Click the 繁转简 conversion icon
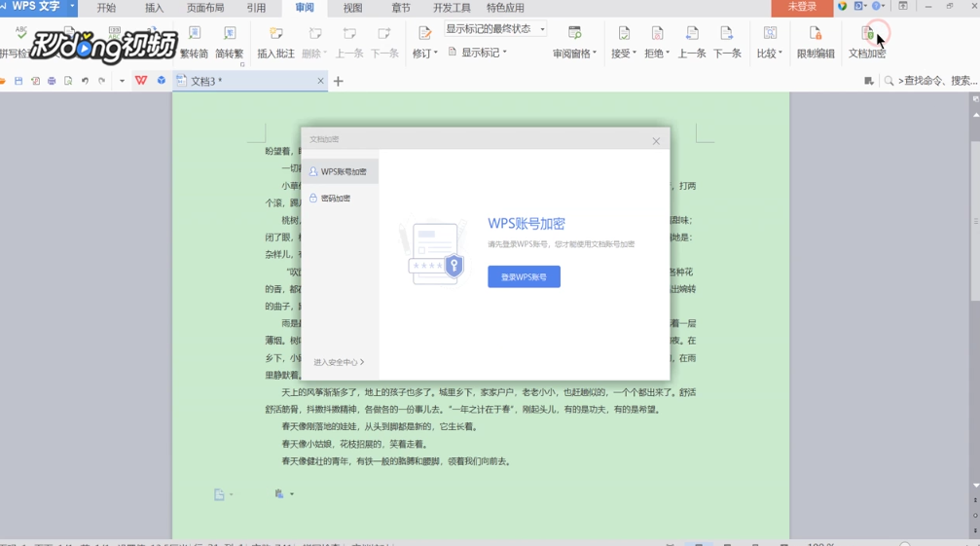 pos(195,33)
